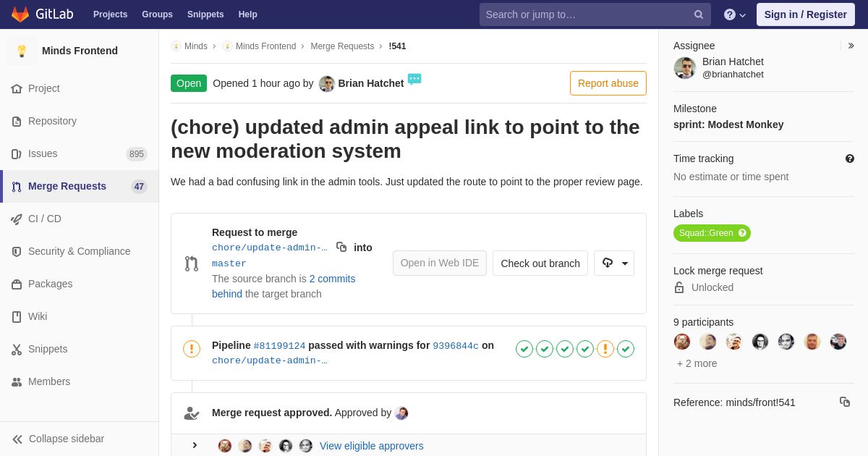Image resolution: width=868 pixels, height=456 pixels.
Task: Click Help in the top navigation
Action: point(248,14)
